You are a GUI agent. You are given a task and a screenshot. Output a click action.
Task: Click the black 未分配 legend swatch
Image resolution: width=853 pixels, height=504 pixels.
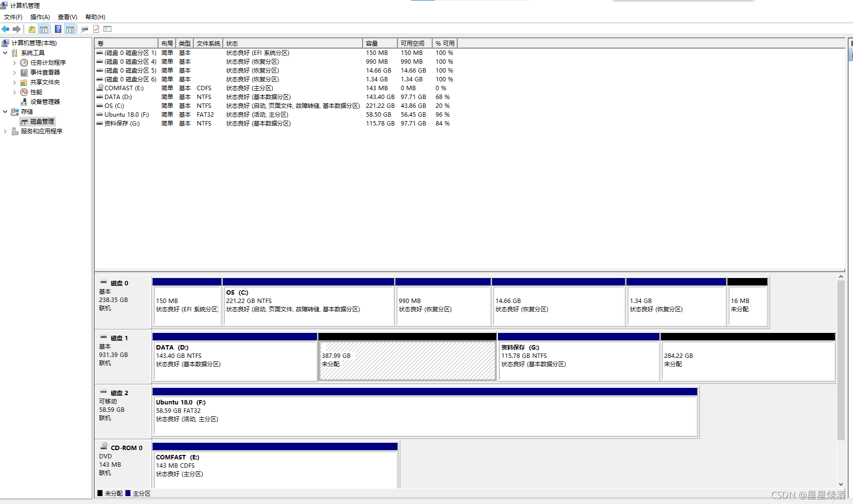pos(100,493)
